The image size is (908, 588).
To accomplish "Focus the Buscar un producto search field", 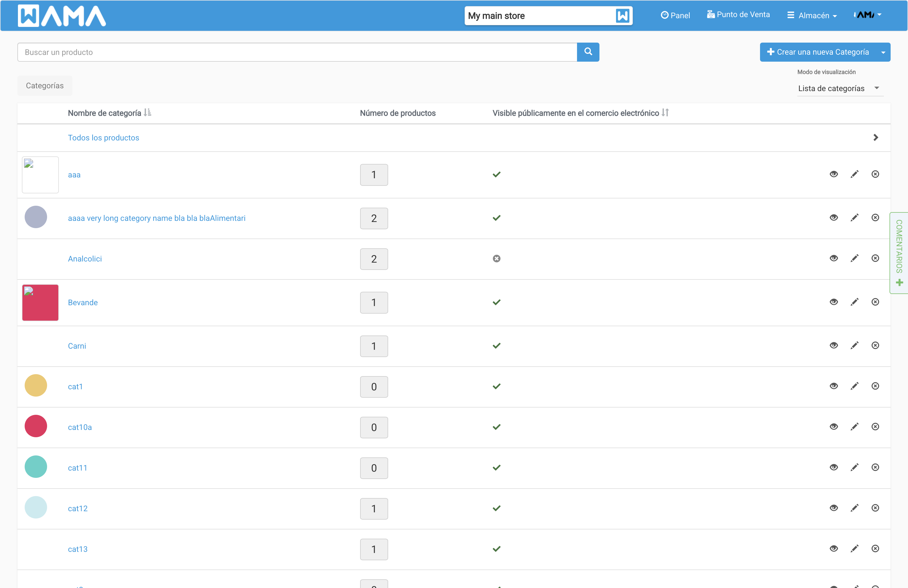I will point(297,52).
